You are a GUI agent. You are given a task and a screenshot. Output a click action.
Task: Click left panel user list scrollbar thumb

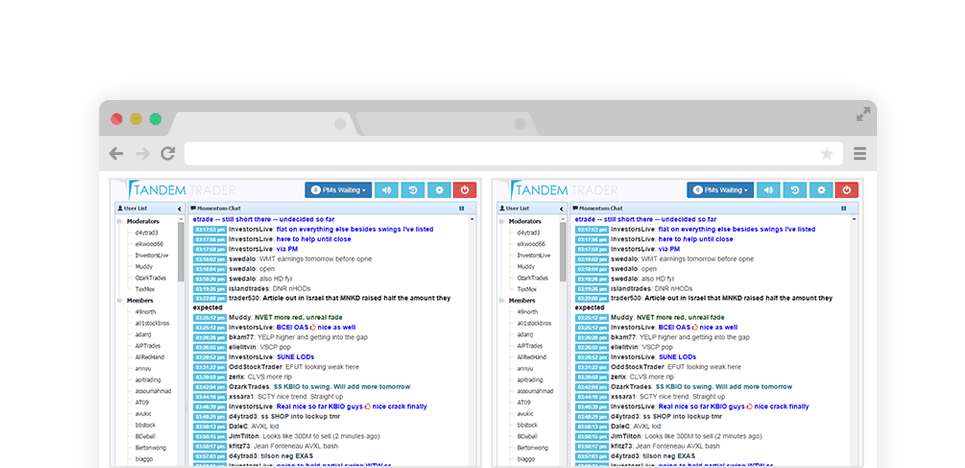181,251
